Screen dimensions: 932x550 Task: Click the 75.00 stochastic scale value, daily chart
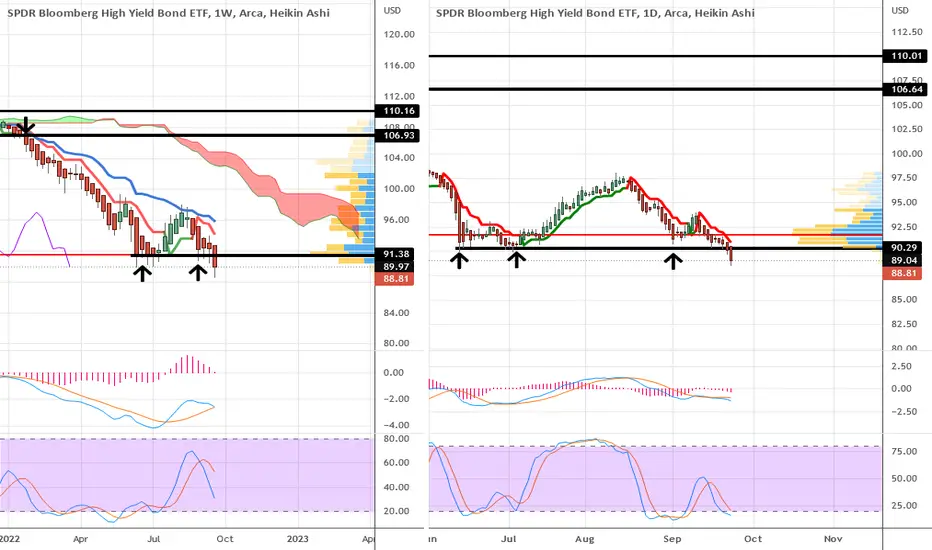pyautogui.click(x=903, y=451)
